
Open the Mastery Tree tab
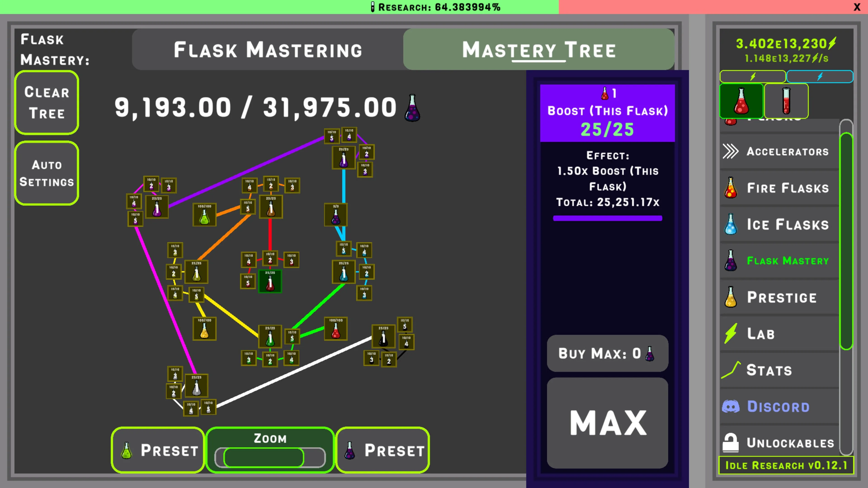click(538, 49)
